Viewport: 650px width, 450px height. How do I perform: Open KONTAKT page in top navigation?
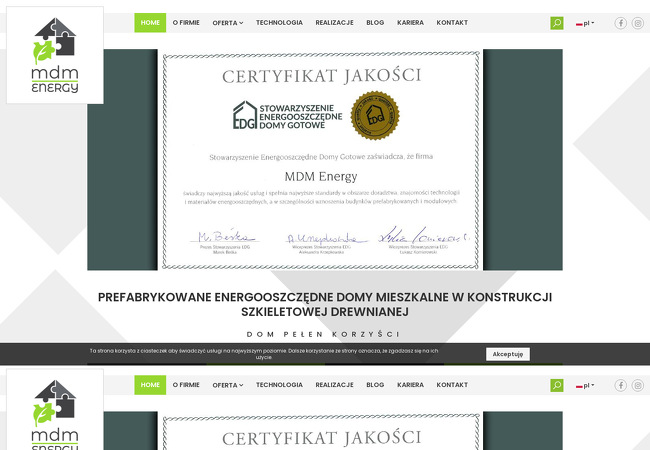(452, 23)
